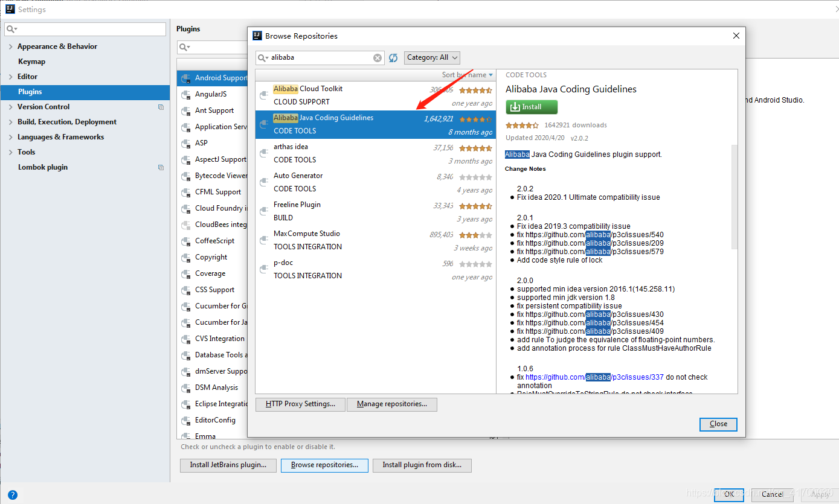
Task: Open the Sort by name dropdown
Action: point(468,75)
